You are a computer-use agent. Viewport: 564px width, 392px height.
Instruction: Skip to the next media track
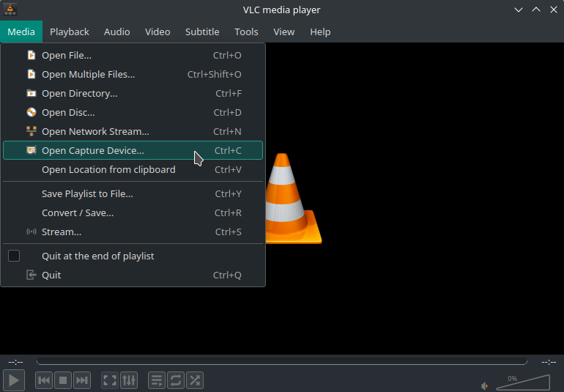click(x=82, y=380)
